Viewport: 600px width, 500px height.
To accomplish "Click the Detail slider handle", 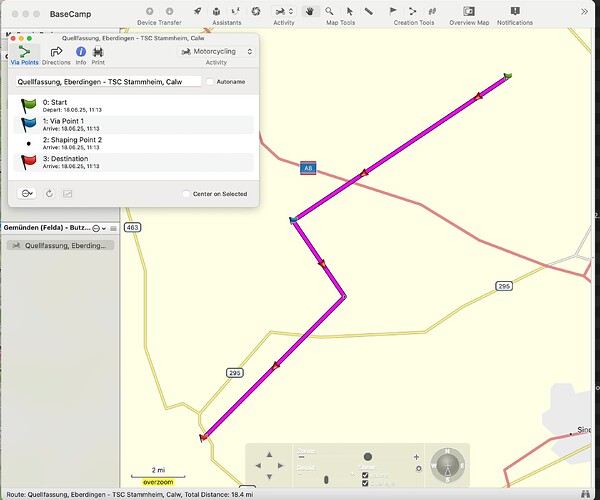I will 326,479.
